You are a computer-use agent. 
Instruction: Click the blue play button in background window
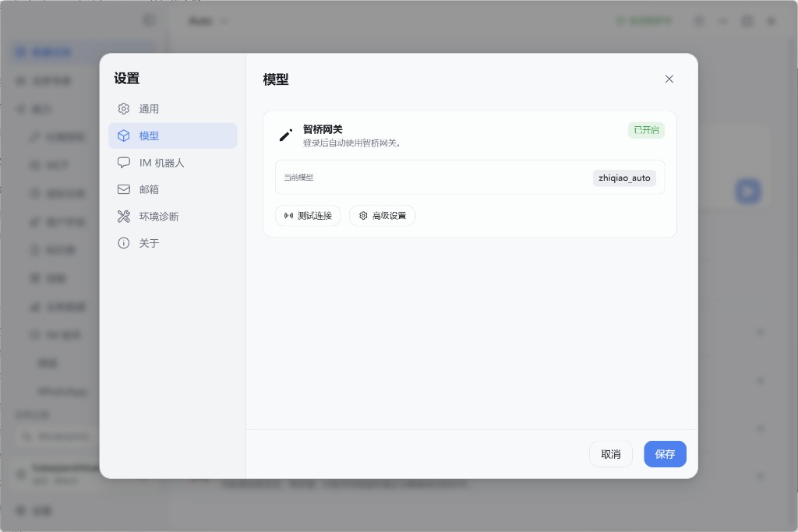[x=747, y=192]
